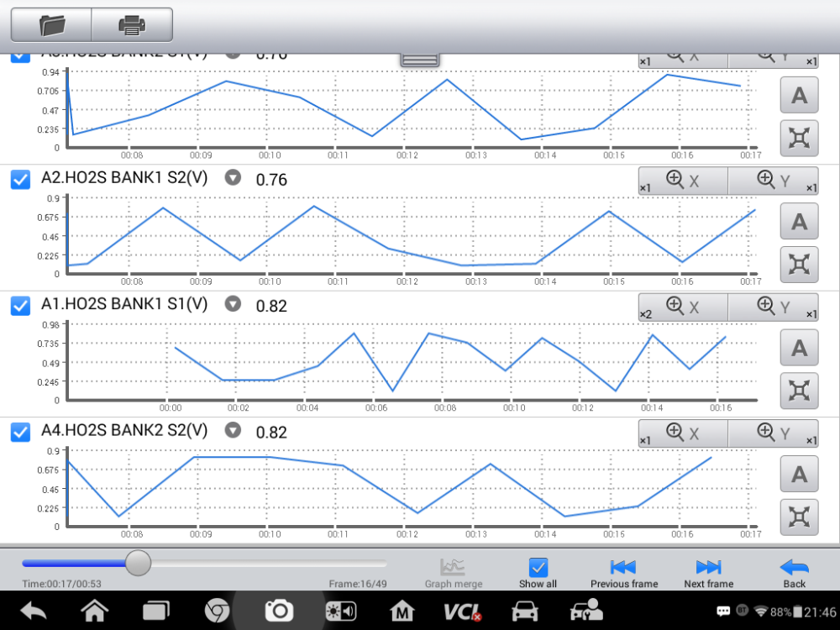
Task: Expand A2.HO2S BANK1 S2 graph to fullscreen
Action: (799, 264)
